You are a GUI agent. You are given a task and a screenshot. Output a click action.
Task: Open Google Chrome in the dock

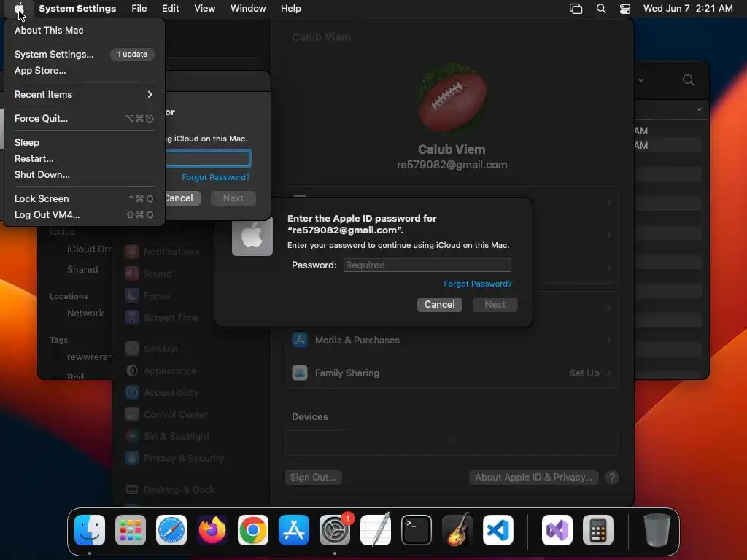click(253, 530)
